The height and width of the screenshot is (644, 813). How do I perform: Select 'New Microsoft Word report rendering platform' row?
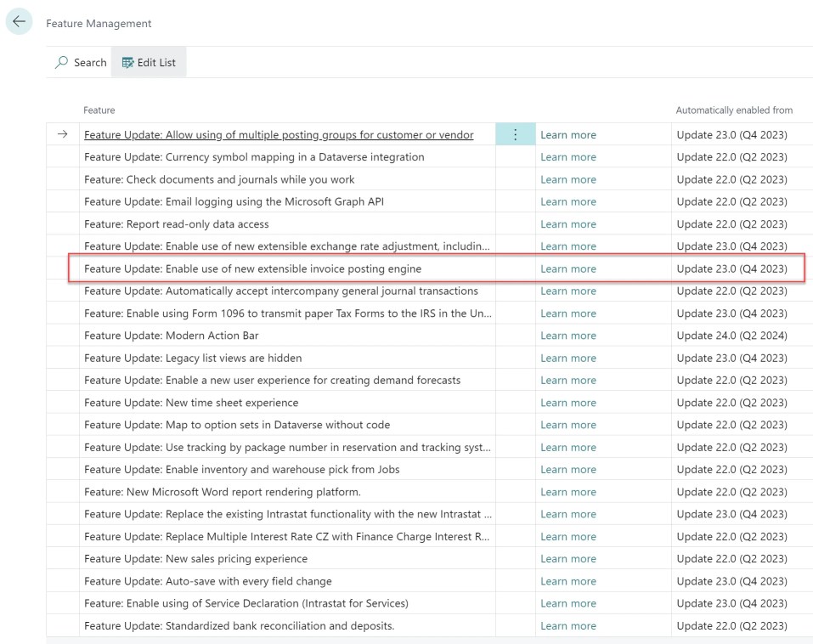tap(223, 492)
